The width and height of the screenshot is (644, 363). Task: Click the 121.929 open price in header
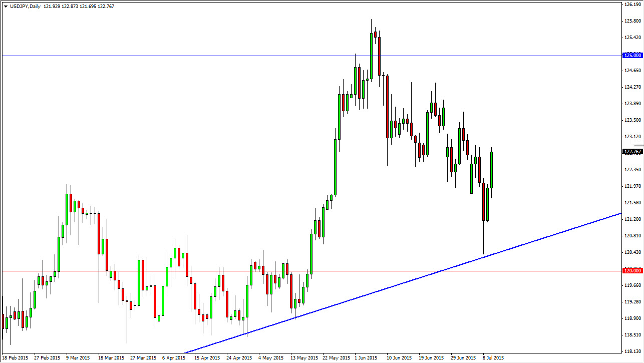(53, 7)
